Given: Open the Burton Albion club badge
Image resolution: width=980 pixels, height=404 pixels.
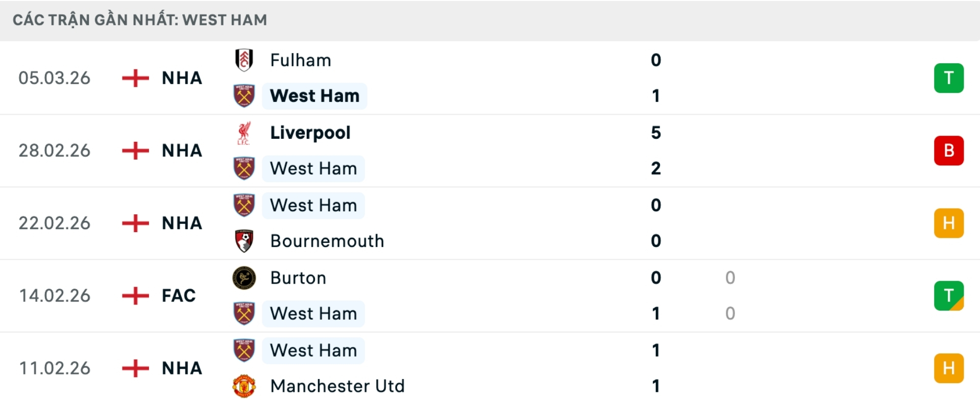Looking at the screenshot, I should point(244,278).
